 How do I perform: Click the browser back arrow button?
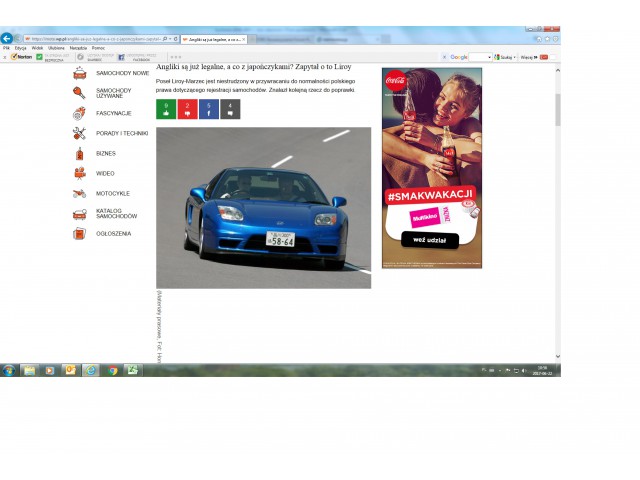click(7, 38)
